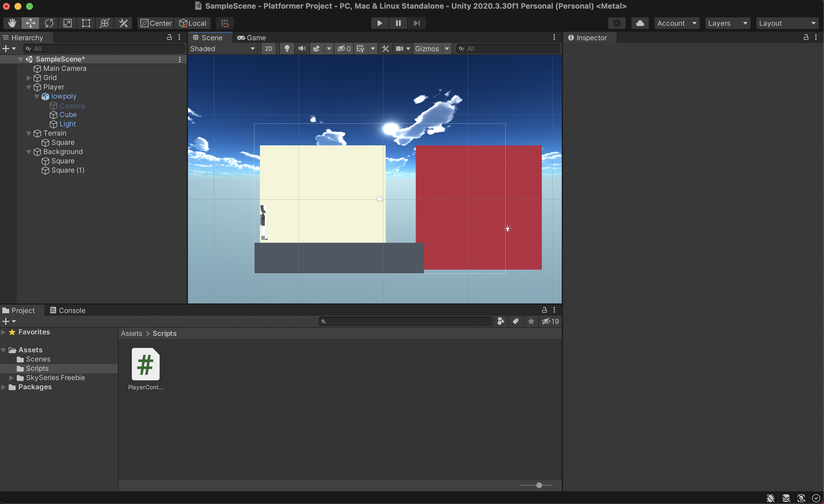Viewport: 824px width, 504px height.
Task: Search assets by type icon
Action: (501, 322)
